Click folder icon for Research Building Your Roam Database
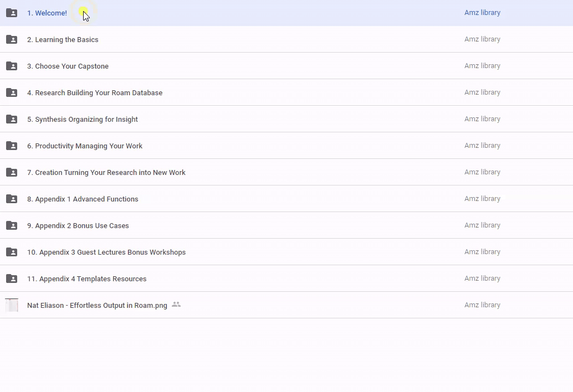 (12, 92)
